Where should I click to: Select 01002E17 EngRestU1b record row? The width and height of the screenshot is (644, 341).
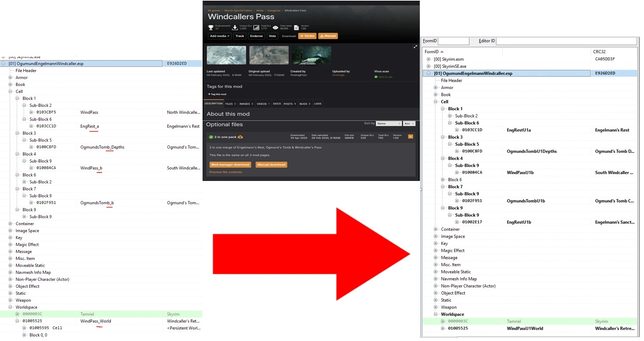tap(529, 222)
